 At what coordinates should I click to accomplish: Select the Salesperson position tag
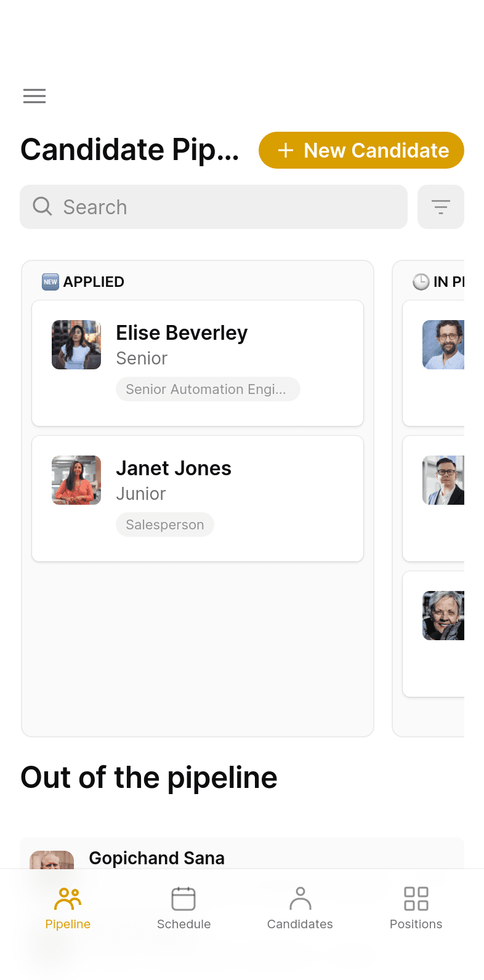coord(165,524)
